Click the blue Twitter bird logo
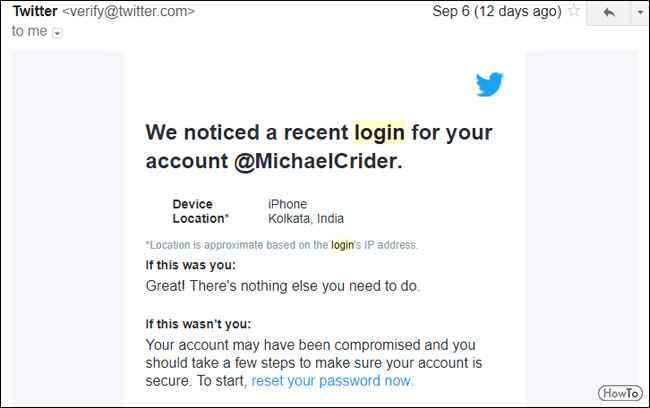The height and width of the screenshot is (408, 650). click(490, 84)
